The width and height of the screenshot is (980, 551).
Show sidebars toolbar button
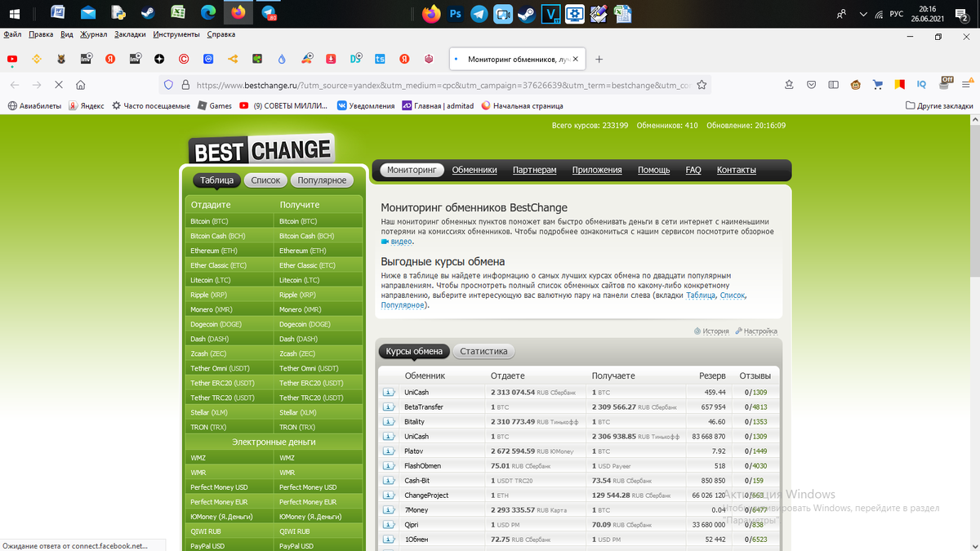pyautogui.click(x=834, y=84)
